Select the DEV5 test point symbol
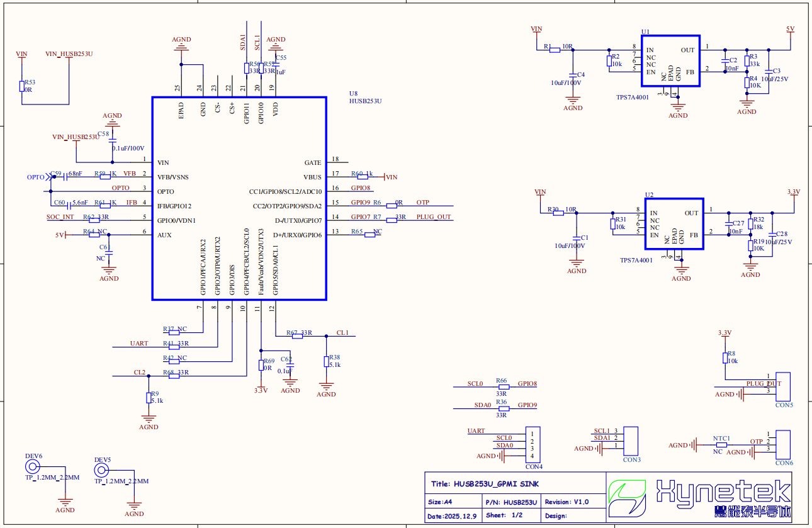 (101, 469)
